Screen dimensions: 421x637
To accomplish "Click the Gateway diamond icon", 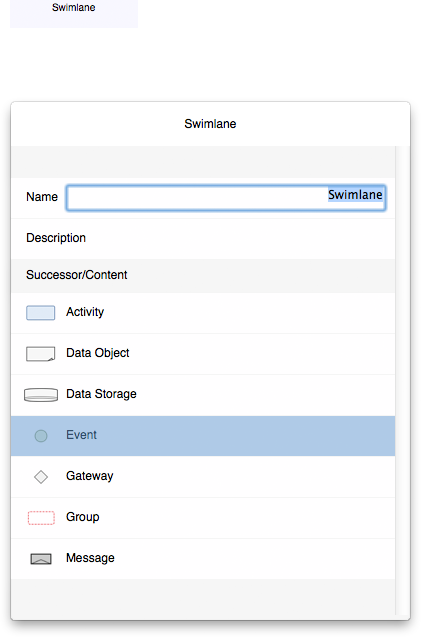I will pos(41,477).
